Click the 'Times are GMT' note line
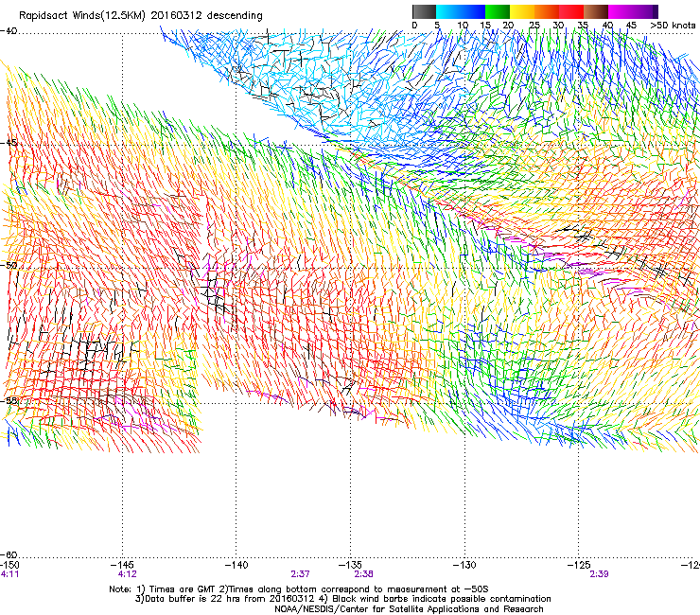Image resolution: width=700 pixels, height=615 pixels. click(x=298, y=589)
